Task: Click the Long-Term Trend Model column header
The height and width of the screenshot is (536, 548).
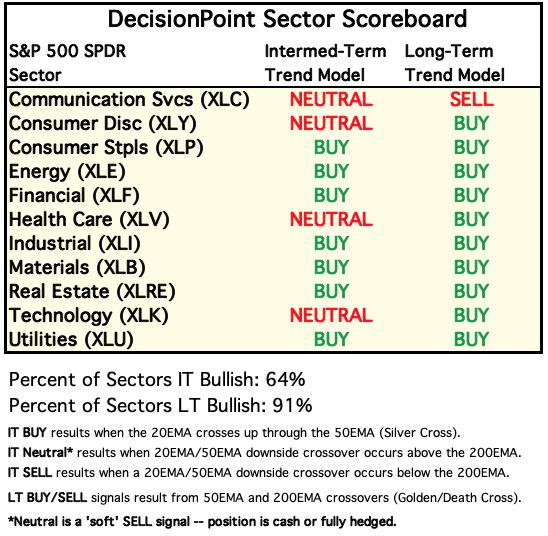Action: pos(455,63)
